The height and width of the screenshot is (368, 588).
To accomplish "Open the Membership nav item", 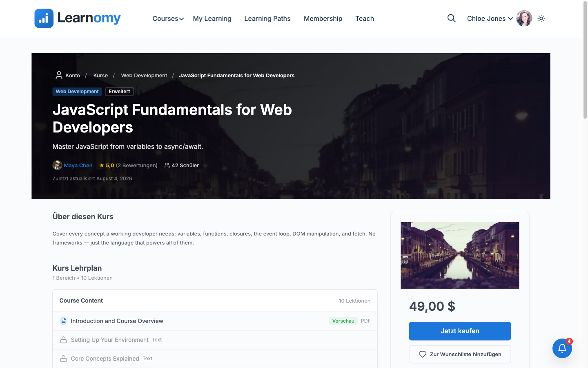I will click(x=323, y=18).
